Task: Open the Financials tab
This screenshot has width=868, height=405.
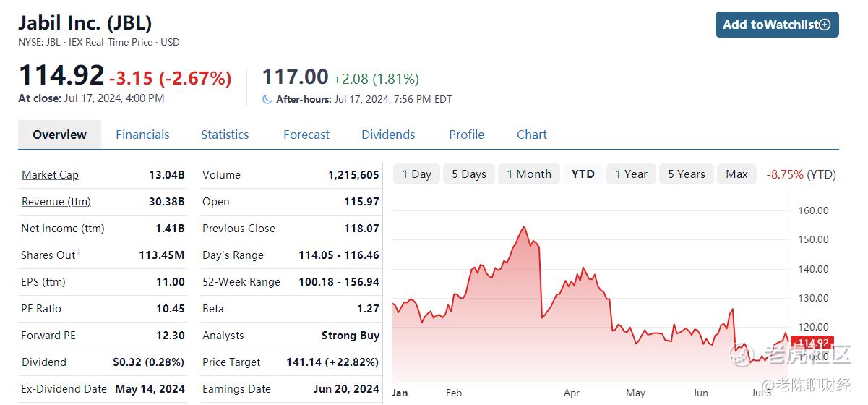Action: [x=142, y=135]
